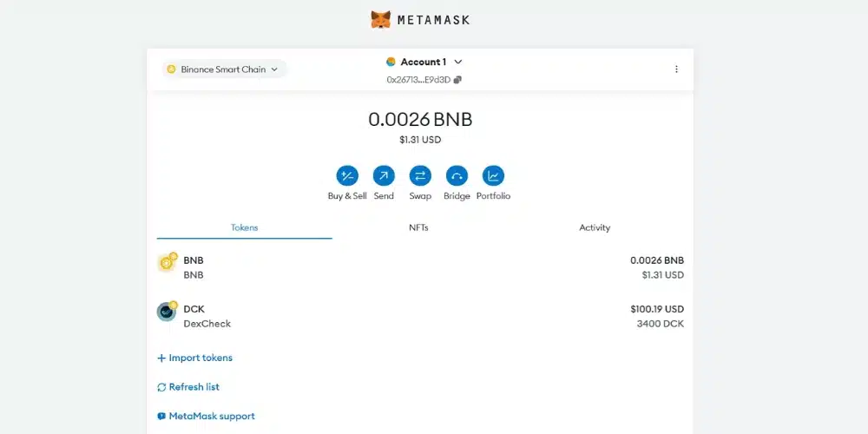
Task: Click the Send label text
Action: [384, 196]
